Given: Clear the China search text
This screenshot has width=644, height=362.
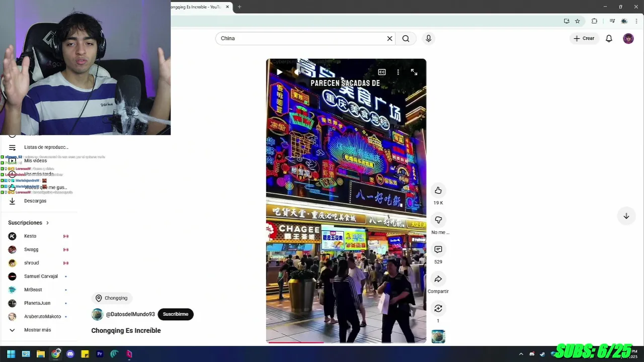Looking at the screenshot, I should click(389, 38).
